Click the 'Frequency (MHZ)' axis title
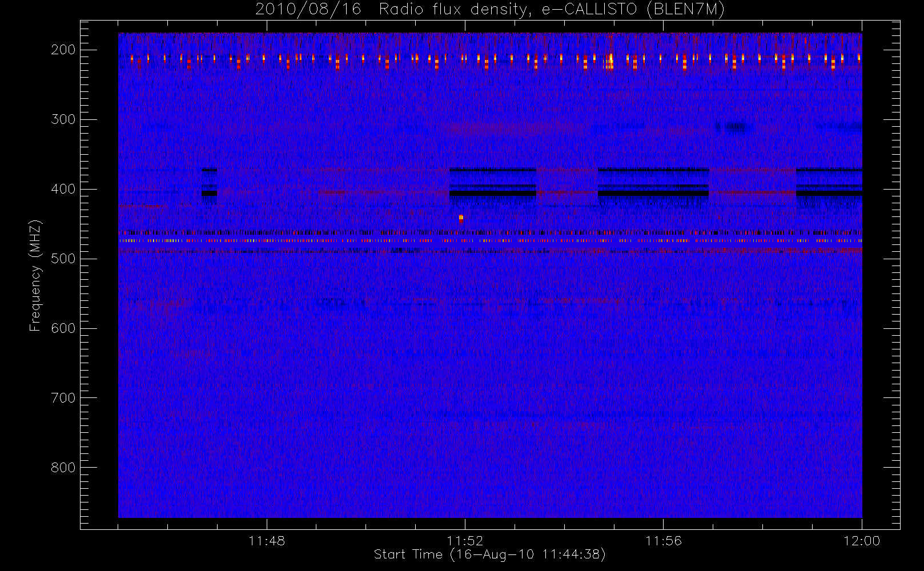 (x=35, y=275)
